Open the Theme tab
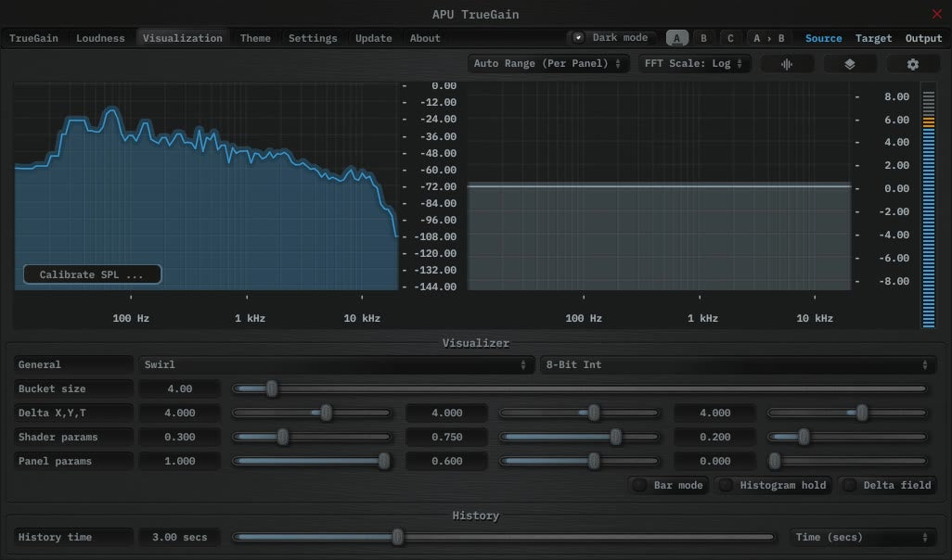This screenshot has height=560, width=952. pos(255,38)
